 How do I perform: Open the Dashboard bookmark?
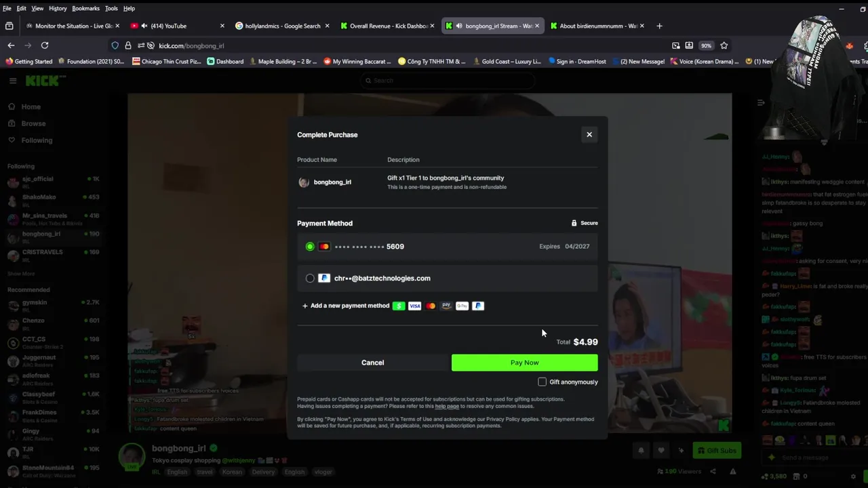[225, 62]
